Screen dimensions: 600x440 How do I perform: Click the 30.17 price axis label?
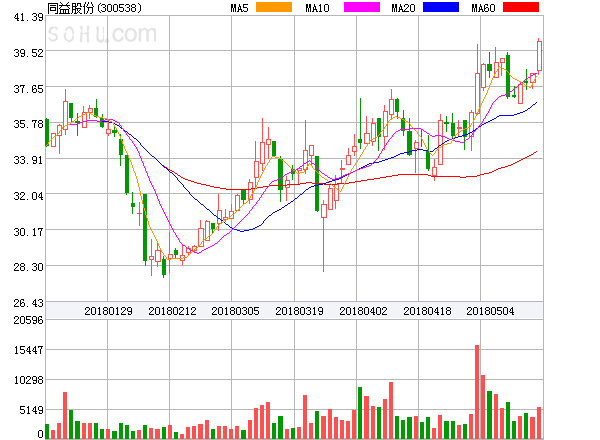point(28,232)
